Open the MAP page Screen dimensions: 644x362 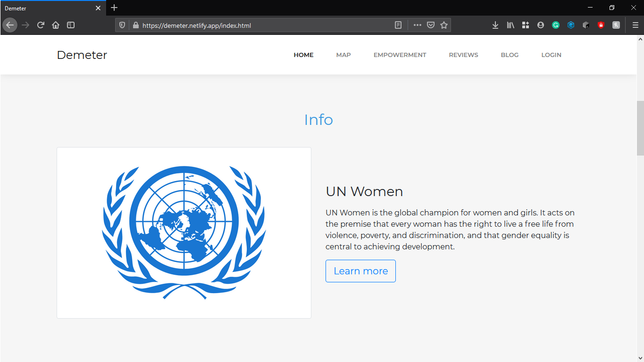[343, 55]
